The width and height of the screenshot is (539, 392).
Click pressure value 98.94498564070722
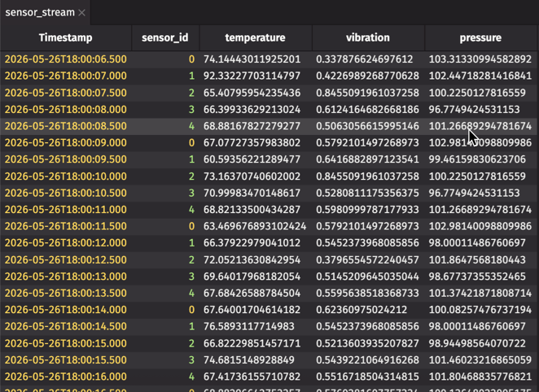pos(477,343)
